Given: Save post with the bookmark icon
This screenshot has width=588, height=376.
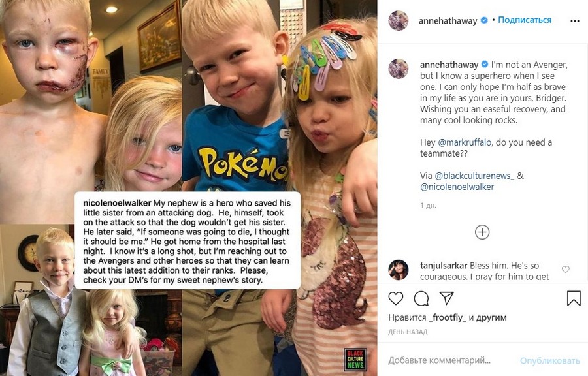Looking at the screenshot, I should 574,298.
